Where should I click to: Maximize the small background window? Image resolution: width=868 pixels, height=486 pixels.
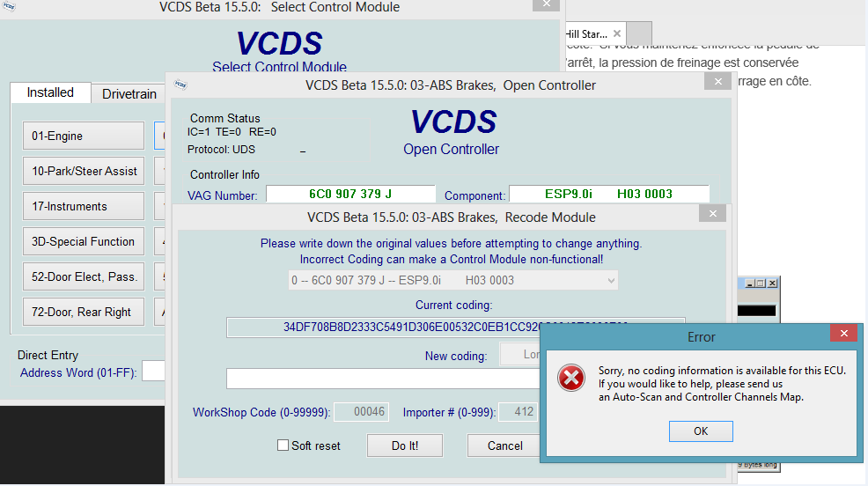point(761,283)
